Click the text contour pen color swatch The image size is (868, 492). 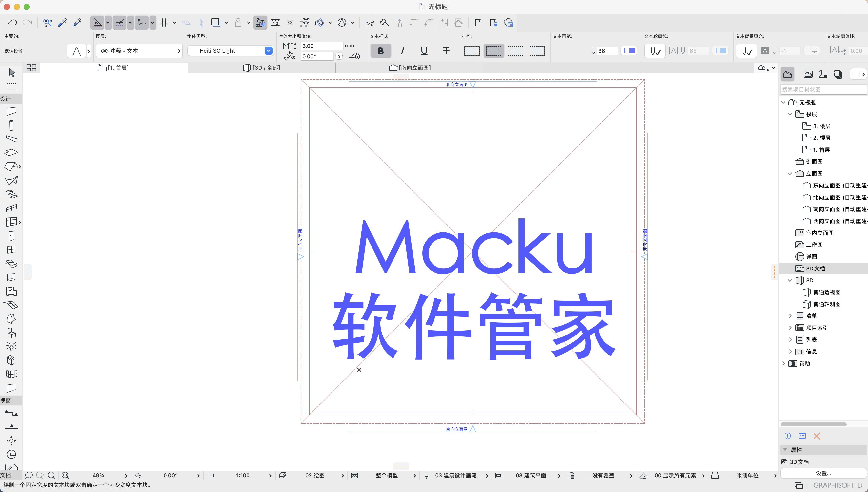click(720, 51)
